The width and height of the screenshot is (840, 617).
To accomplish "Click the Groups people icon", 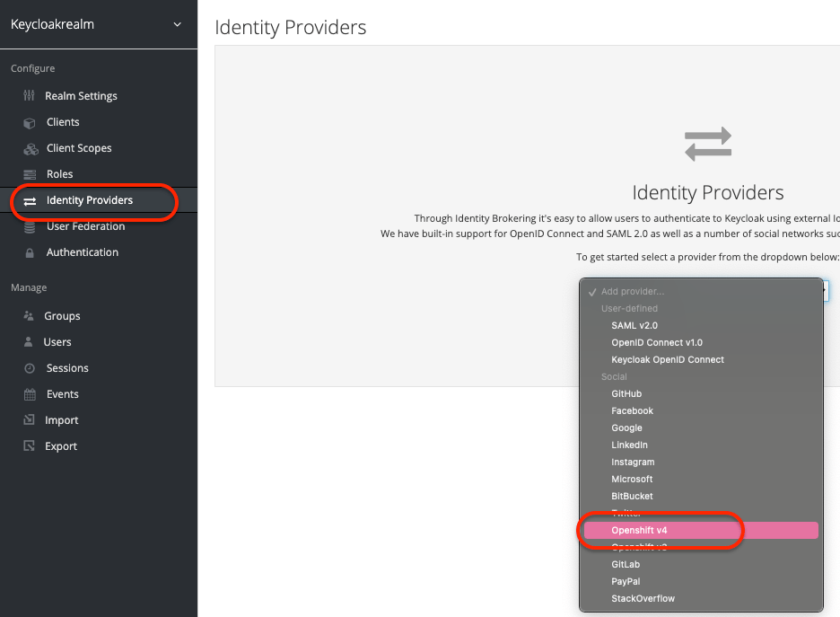I will pos(30,316).
